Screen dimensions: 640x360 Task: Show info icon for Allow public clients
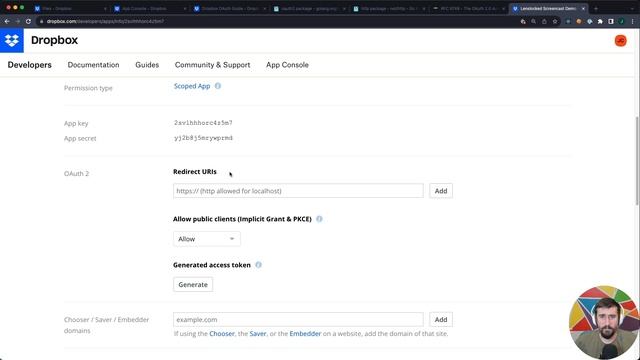click(319, 219)
